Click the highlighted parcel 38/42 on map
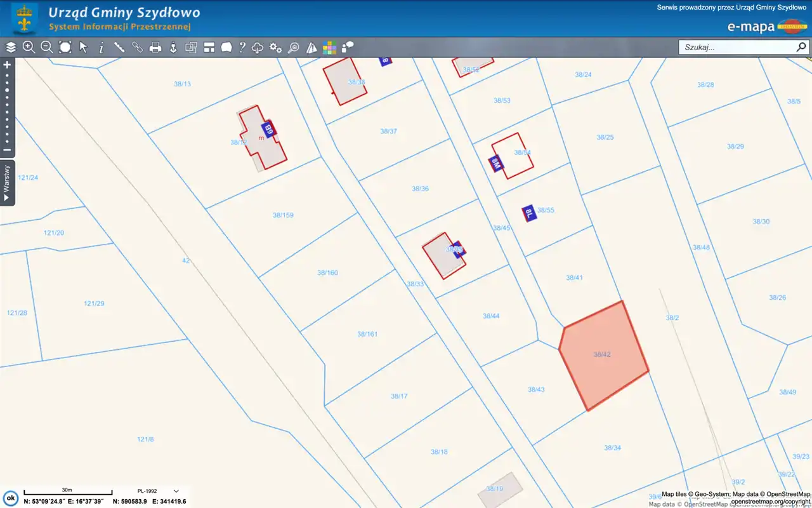This screenshot has height=508, width=812. click(603, 356)
